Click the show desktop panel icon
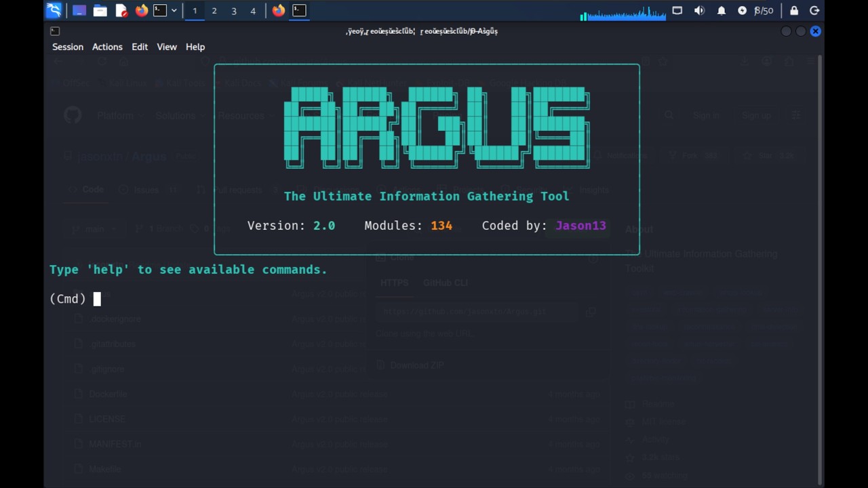 [x=79, y=10]
